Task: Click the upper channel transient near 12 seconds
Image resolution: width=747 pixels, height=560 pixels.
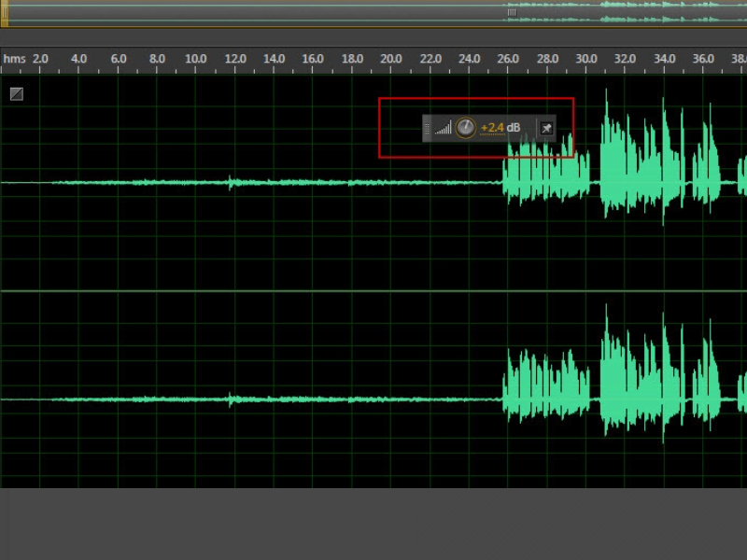Action: pos(231,182)
